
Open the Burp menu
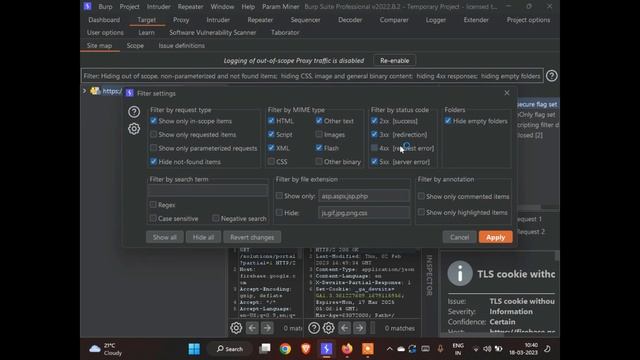pos(105,7)
